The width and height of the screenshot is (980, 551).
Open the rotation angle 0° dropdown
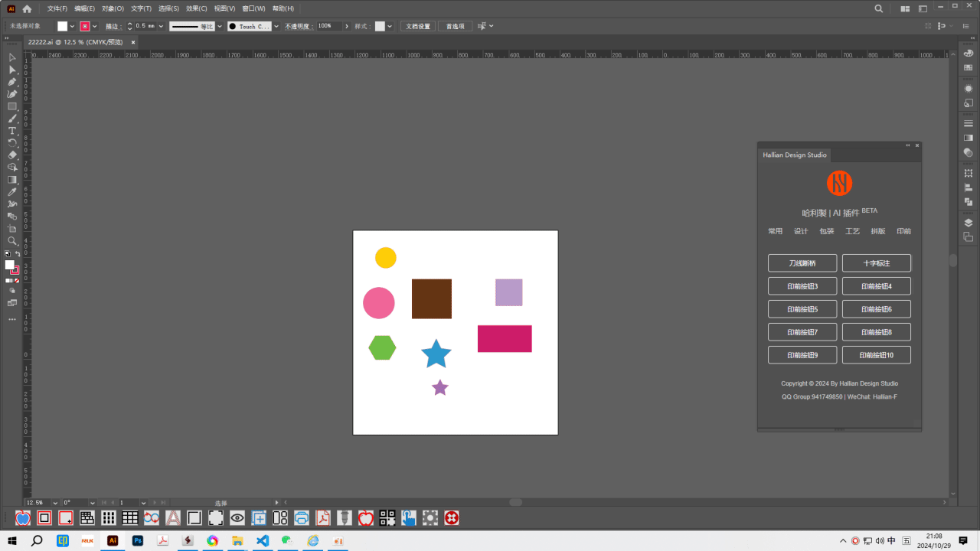tap(92, 503)
